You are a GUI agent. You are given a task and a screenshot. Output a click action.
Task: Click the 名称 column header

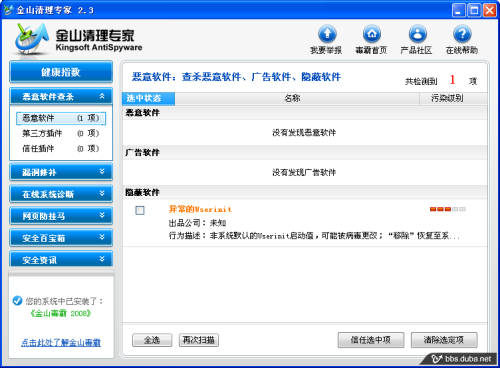tap(297, 98)
